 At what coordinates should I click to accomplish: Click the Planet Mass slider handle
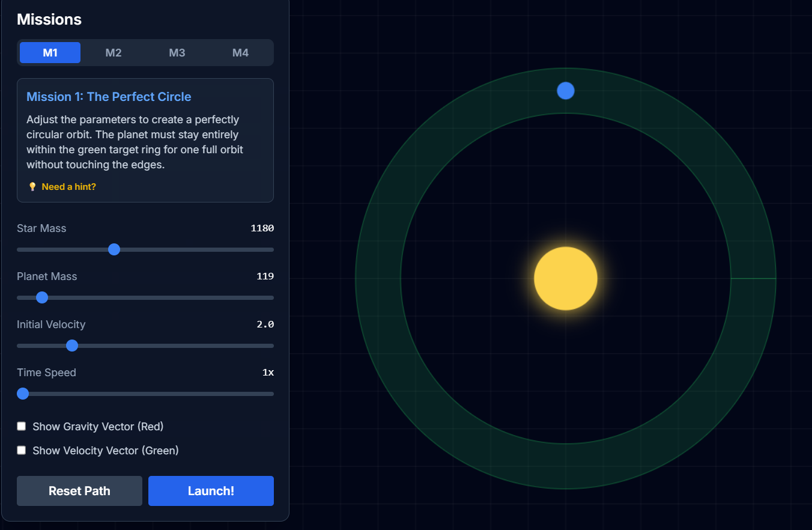(42, 297)
